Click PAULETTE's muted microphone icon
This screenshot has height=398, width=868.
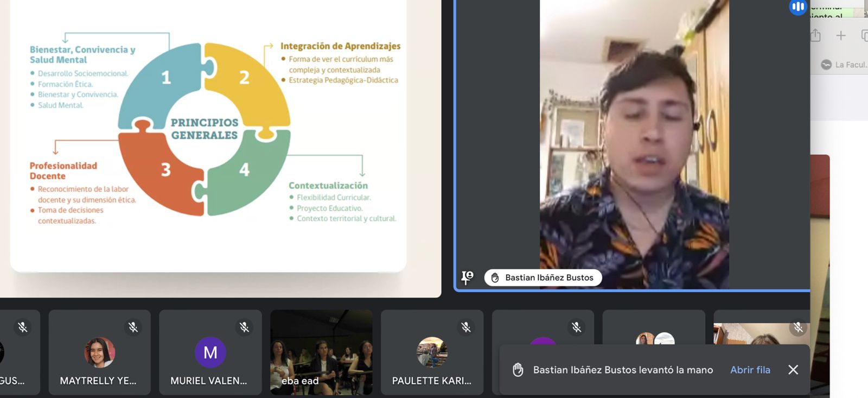pyautogui.click(x=466, y=327)
